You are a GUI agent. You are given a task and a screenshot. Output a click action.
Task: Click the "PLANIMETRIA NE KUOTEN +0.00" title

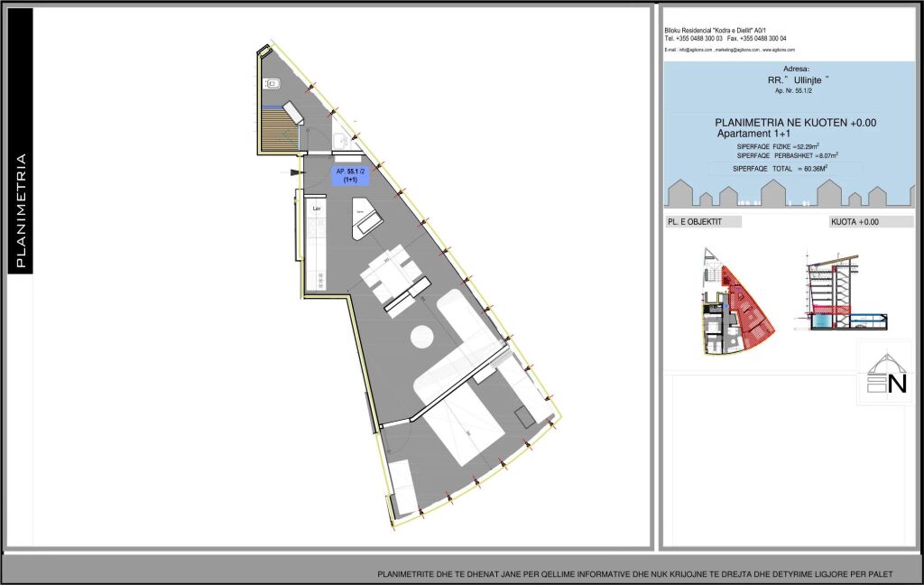click(796, 123)
